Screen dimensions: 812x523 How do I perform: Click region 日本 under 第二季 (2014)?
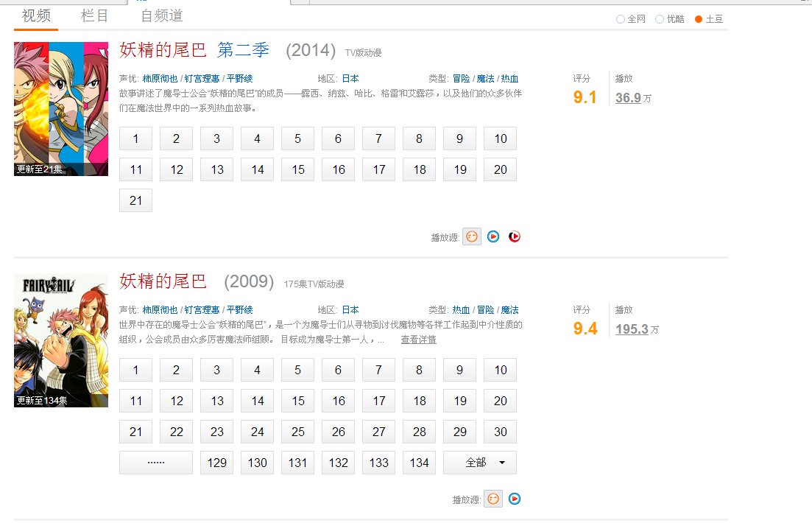(350, 79)
